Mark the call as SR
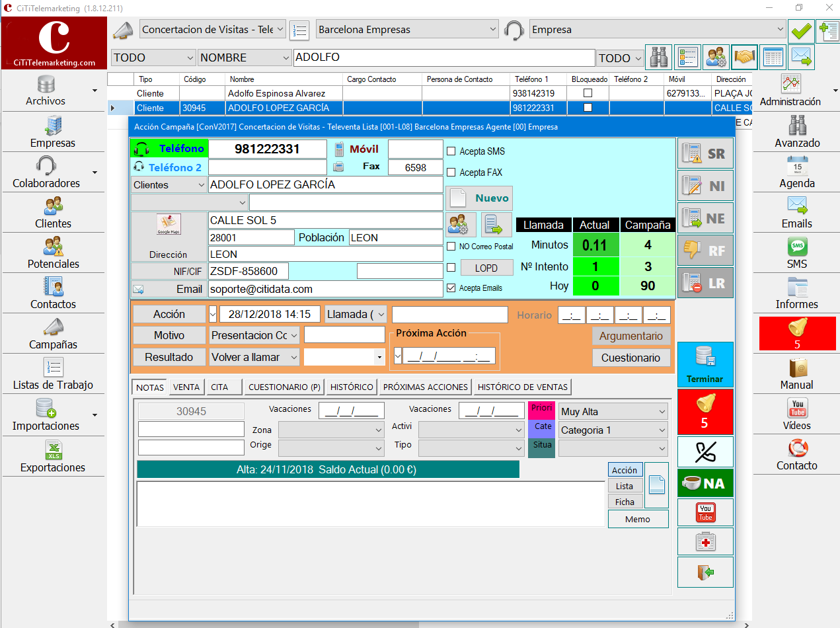The image size is (840, 628). click(705, 153)
